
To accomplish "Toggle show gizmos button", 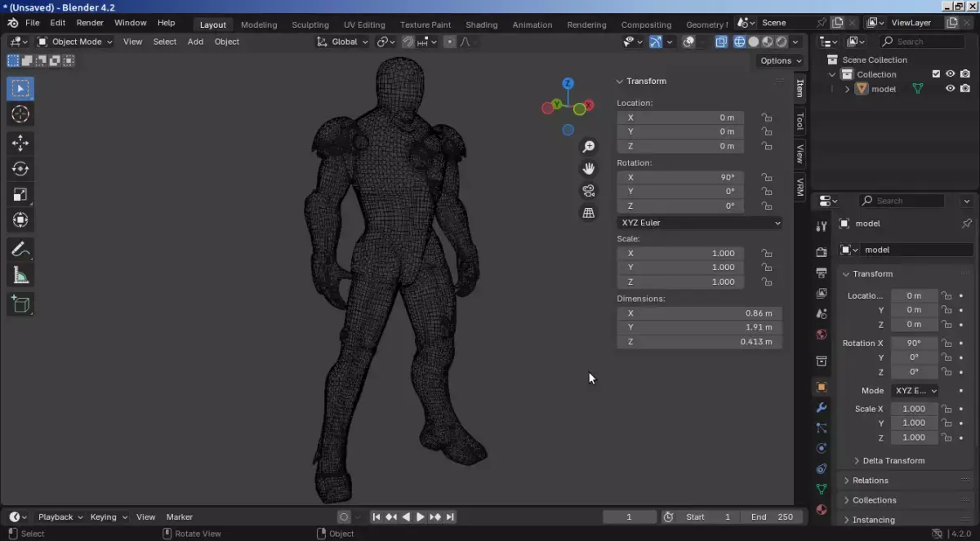I will pos(656,42).
